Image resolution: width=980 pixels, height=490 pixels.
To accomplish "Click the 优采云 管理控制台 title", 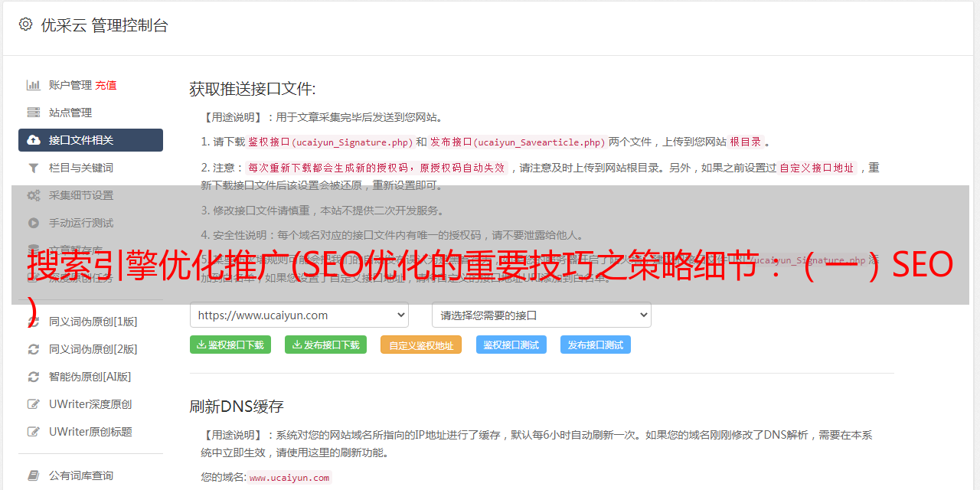I will point(104,25).
